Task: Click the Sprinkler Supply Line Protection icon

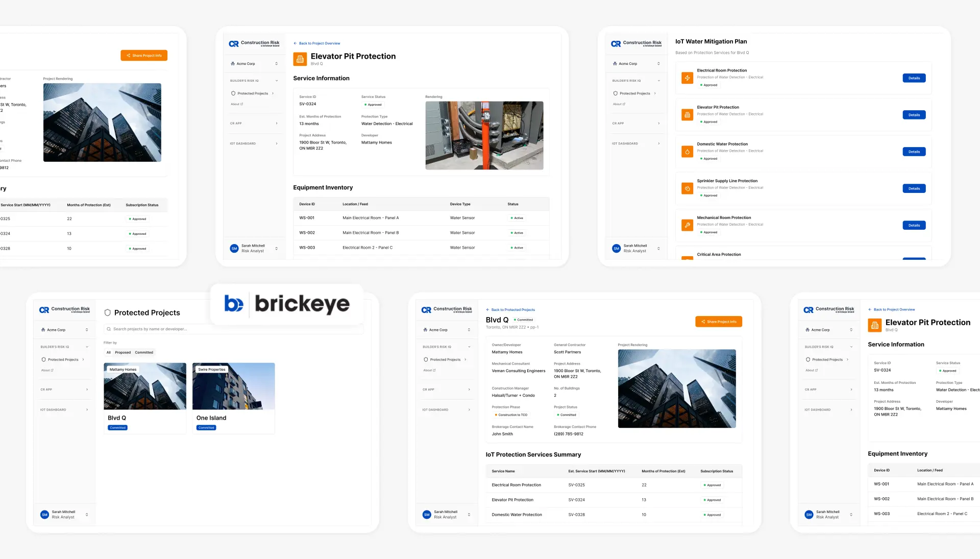Action: [687, 188]
